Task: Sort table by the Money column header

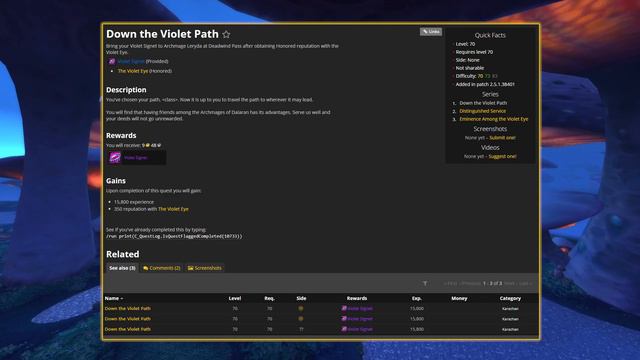Action: [459, 298]
